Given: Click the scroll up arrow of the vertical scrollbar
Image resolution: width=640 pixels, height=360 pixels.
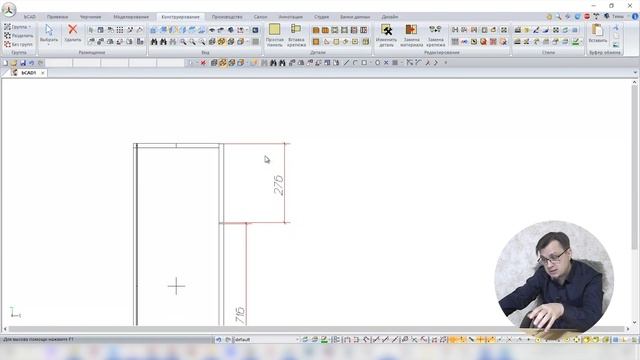Looking at the screenshot, I should (x=634, y=82).
